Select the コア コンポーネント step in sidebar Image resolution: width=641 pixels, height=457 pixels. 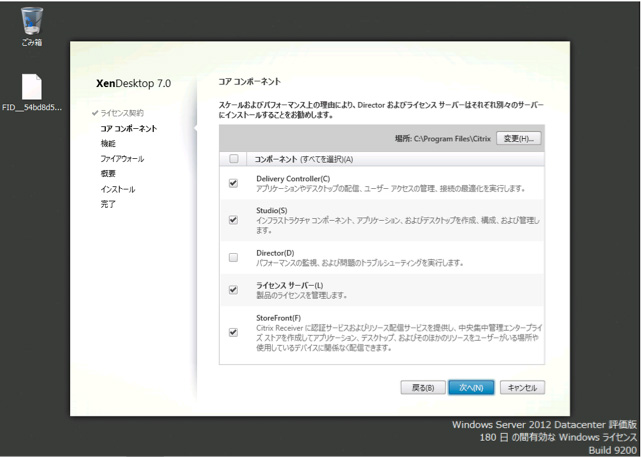coord(128,128)
